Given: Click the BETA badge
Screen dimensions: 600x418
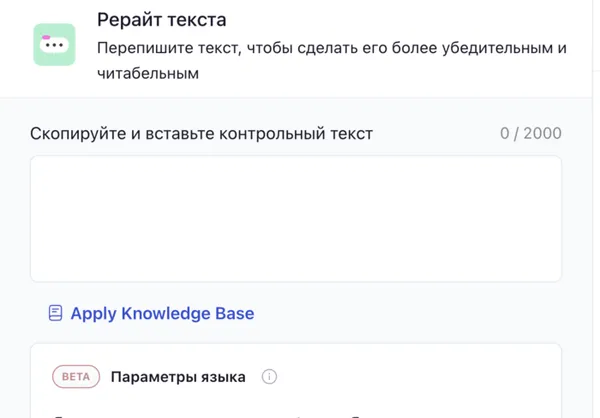Looking at the screenshot, I should (x=76, y=377).
